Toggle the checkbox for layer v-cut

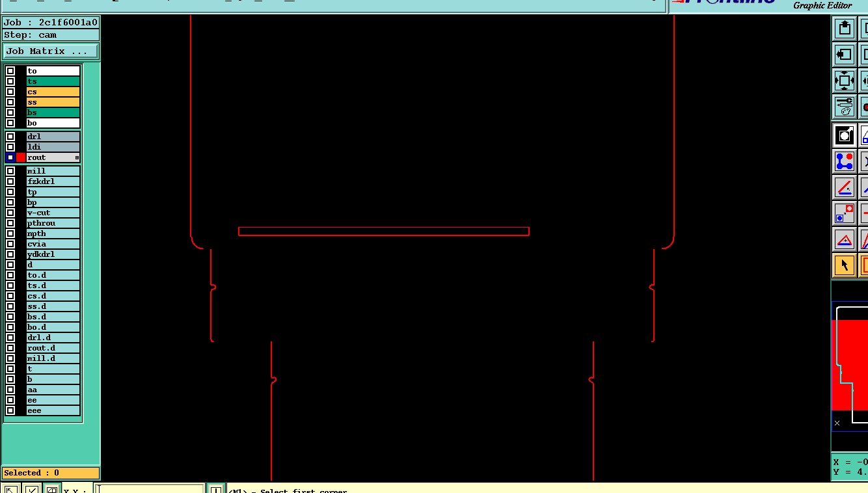coord(10,213)
